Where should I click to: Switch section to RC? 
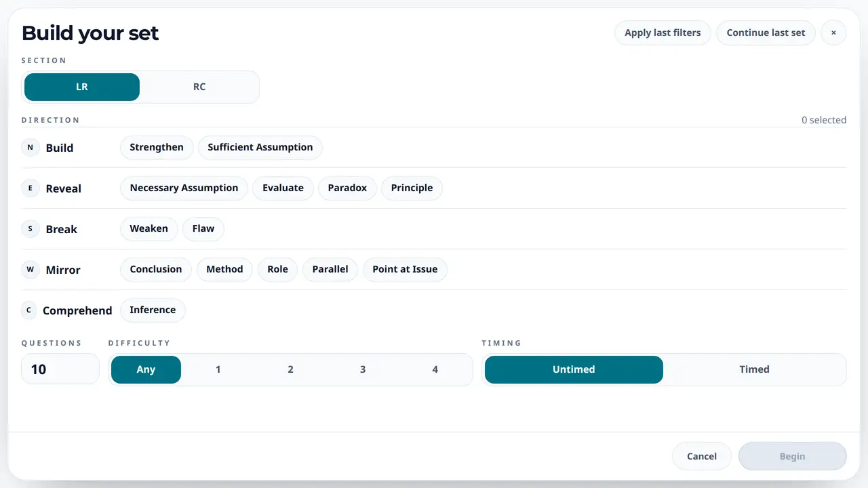[x=199, y=87]
